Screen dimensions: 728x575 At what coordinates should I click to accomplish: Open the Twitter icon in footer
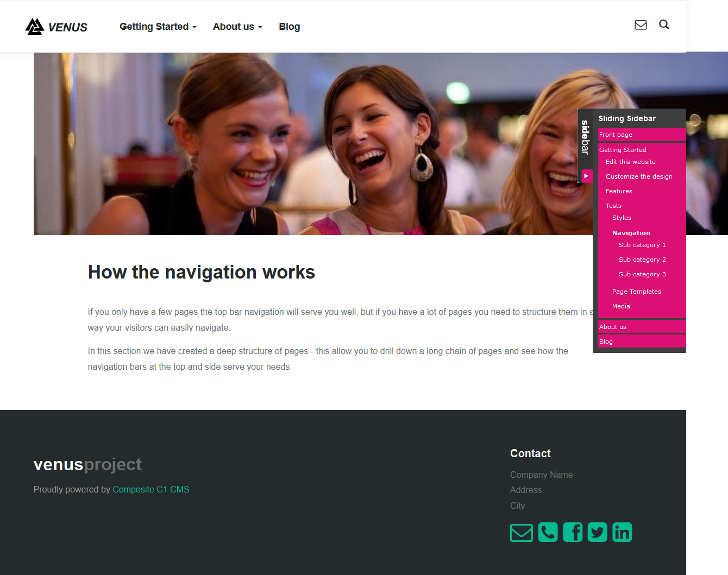point(597,532)
